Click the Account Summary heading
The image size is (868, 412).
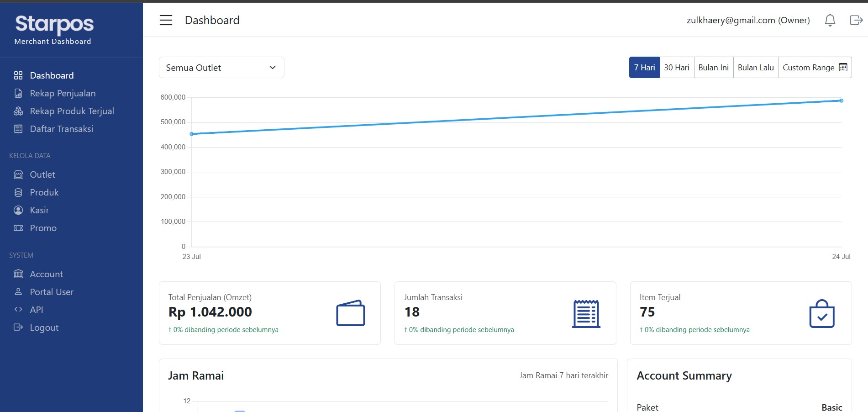684,375
